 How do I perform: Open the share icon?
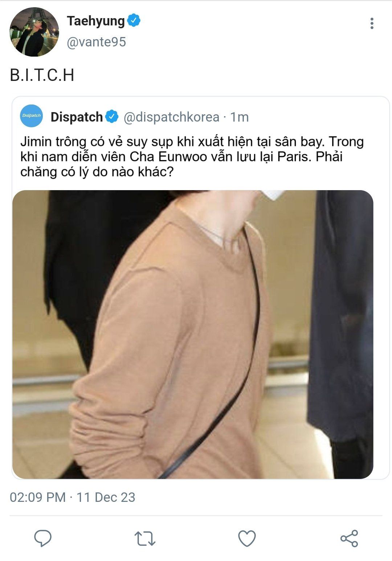tap(349, 539)
